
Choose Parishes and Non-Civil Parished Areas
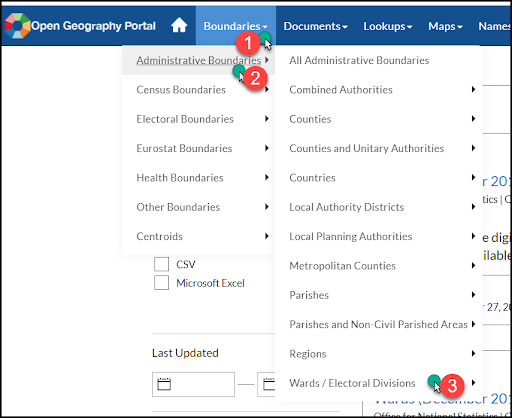(x=379, y=324)
